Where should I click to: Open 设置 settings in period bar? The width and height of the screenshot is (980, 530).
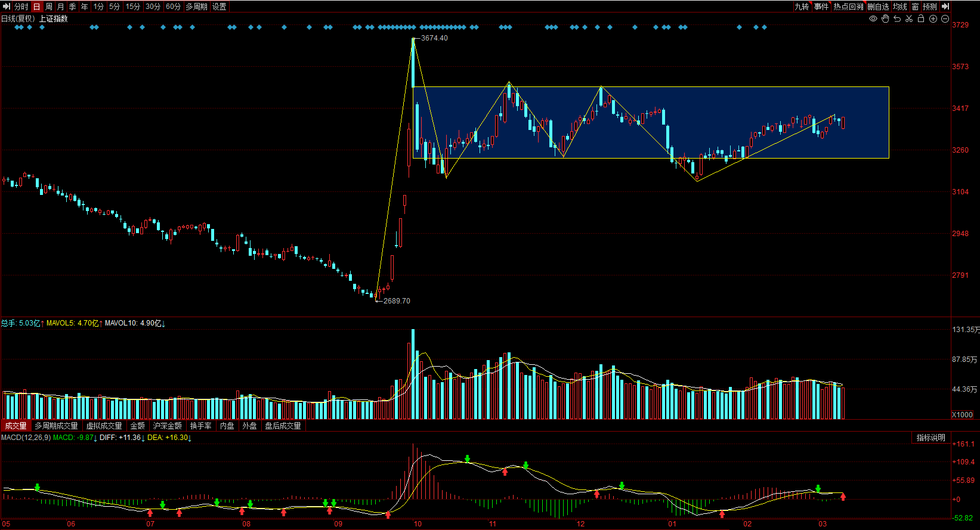coord(220,7)
